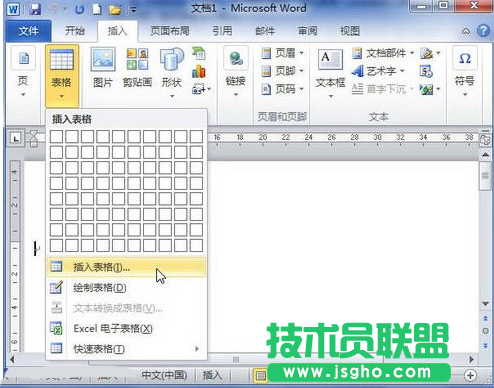The height and width of the screenshot is (388, 494).
Task: Open the 形状 Shapes gallery
Action: pyautogui.click(x=172, y=73)
